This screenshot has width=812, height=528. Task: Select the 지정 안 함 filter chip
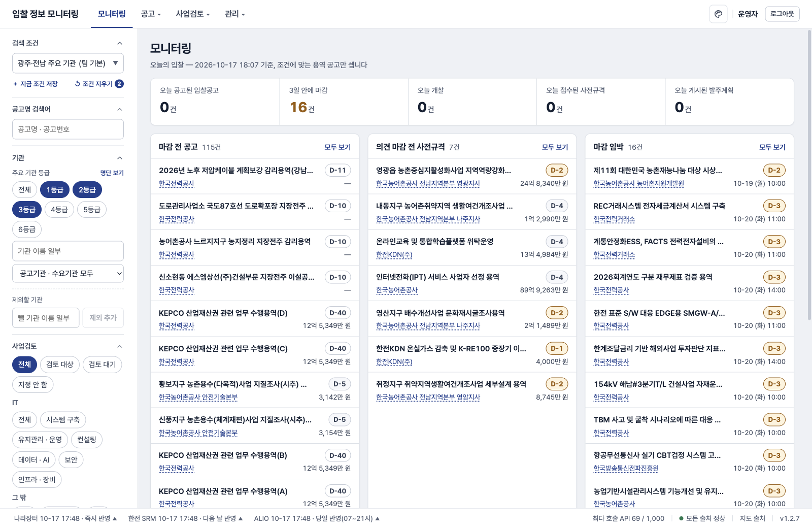point(33,384)
